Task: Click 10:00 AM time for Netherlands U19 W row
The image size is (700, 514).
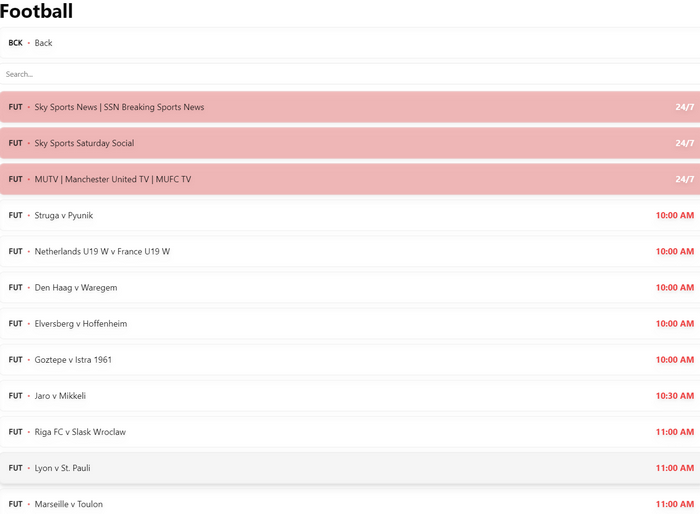Action: tap(675, 252)
